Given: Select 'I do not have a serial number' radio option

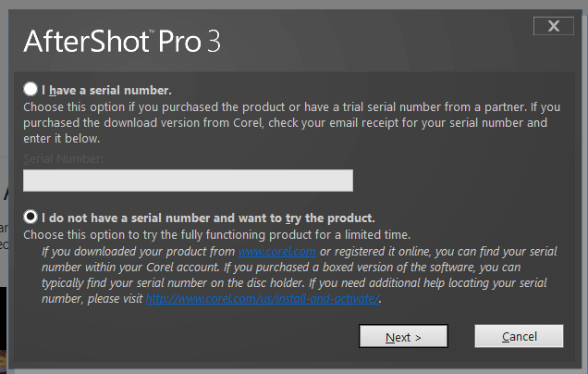Looking at the screenshot, I should pos(31,217).
